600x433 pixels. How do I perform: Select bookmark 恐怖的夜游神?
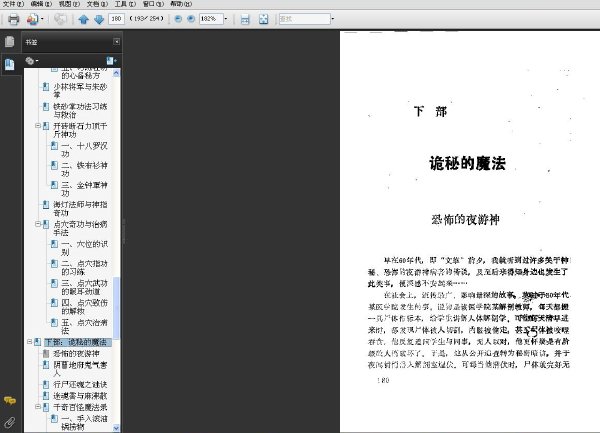click(76, 353)
